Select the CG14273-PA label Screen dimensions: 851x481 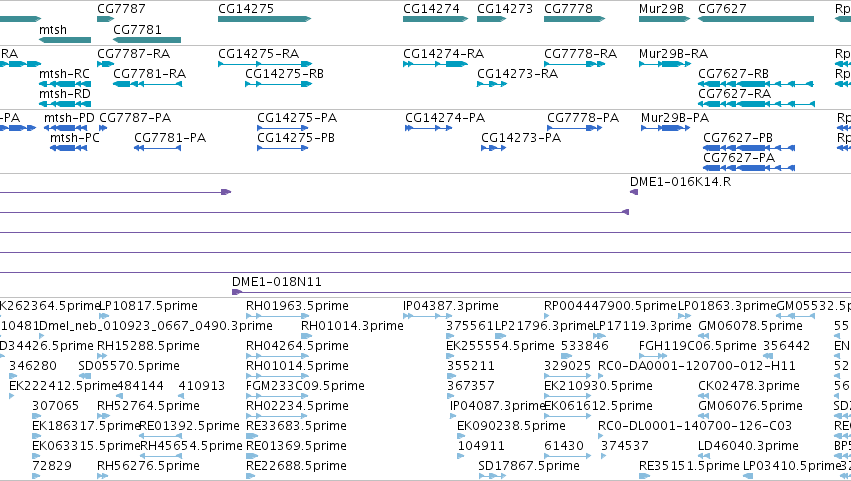(x=521, y=138)
